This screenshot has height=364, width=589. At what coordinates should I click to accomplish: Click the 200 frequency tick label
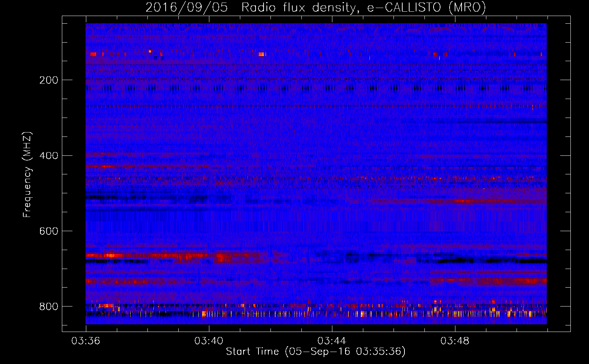click(x=49, y=80)
